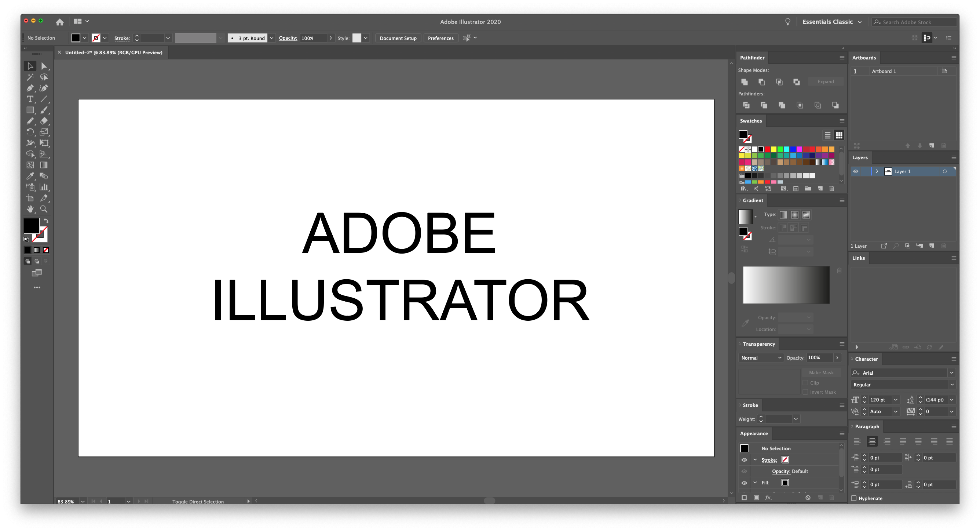
Task: Click the Divide pathfinder icon
Action: point(746,105)
